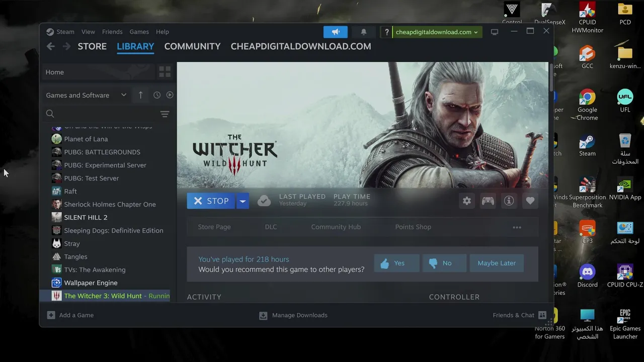Expand the Stop button dropdown arrow
Viewport: 644px width, 362px height.
tap(243, 201)
